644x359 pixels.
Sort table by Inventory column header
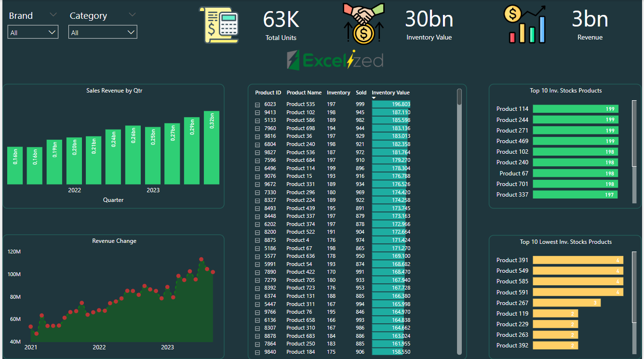[x=338, y=93]
